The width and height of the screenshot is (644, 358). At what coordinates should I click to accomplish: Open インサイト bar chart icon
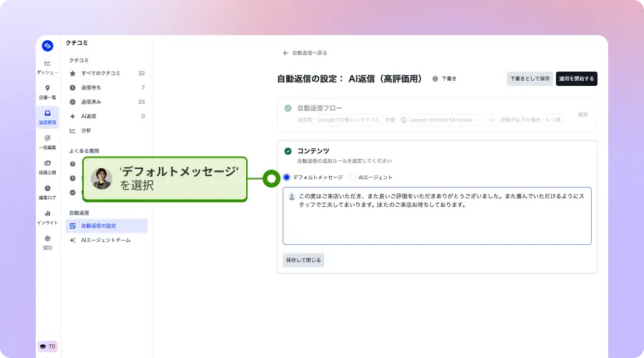pyautogui.click(x=47, y=217)
